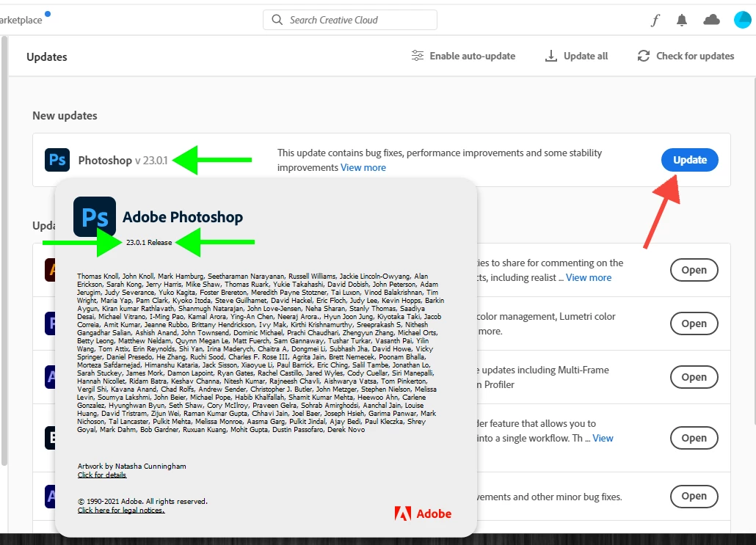Click the 'New updates' heading
Screen dimensions: 756x545
pyautogui.click(x=65, y=116)
